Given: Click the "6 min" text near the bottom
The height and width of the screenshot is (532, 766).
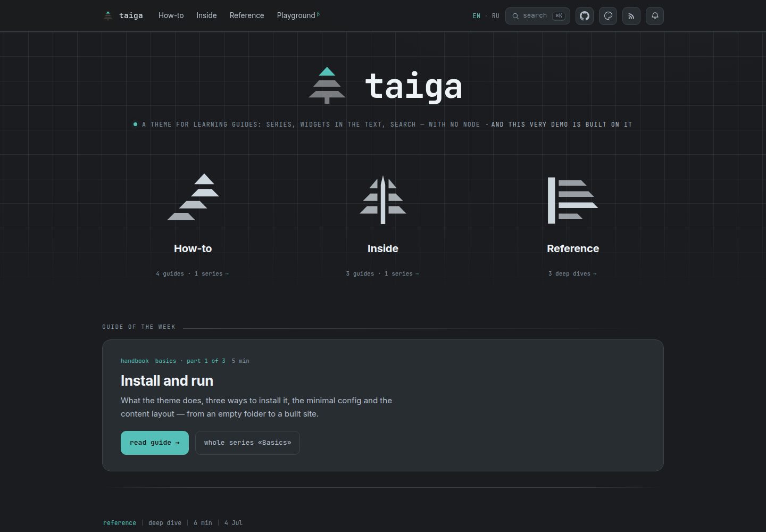Looking at the screenshot, I should tap(203, 523).
